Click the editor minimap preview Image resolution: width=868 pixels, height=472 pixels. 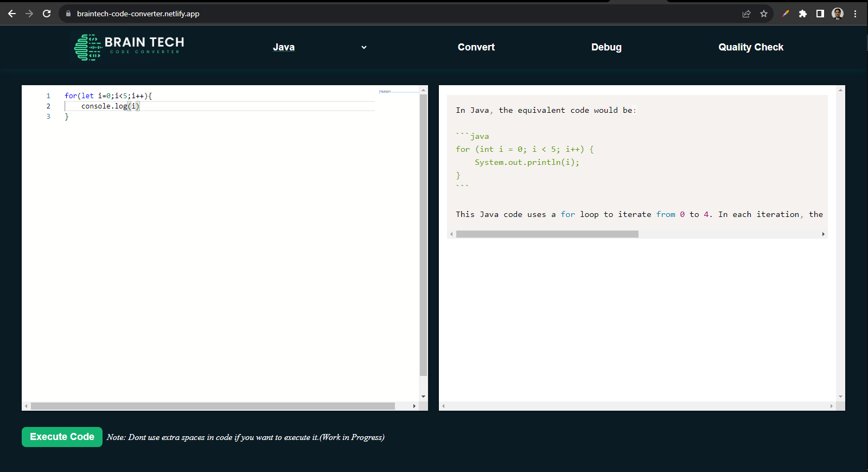coord(385,92)
